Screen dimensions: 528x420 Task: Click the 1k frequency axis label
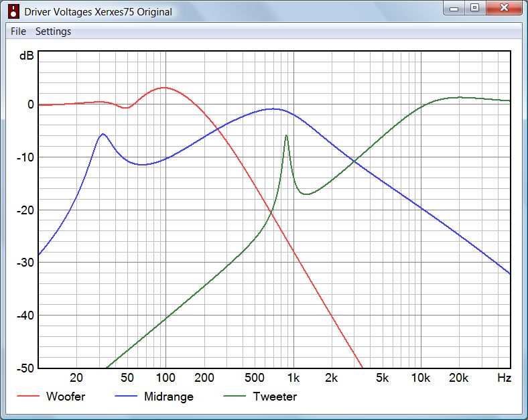[293, 378]
